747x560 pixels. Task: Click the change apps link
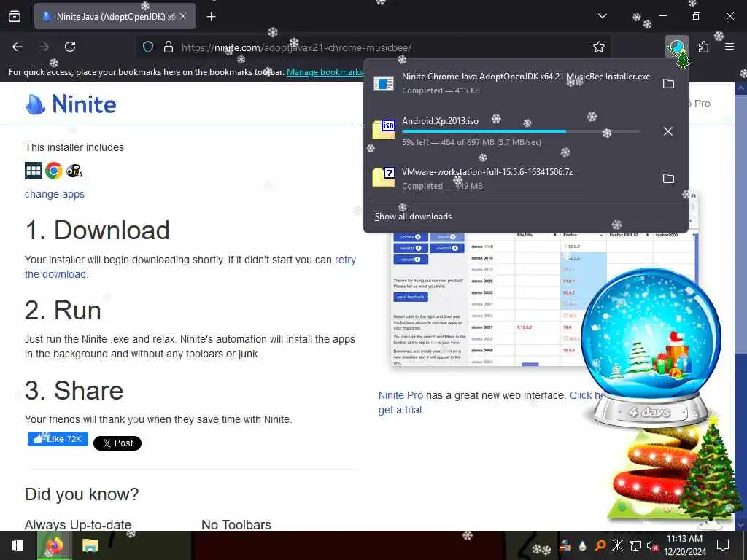tap(55, 194)
